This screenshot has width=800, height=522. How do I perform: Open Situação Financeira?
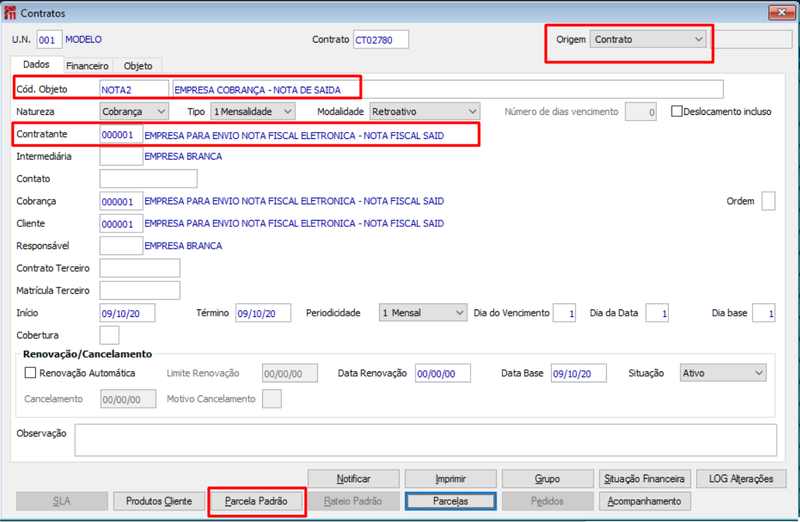pyautogui.click(x=644, y=479)
